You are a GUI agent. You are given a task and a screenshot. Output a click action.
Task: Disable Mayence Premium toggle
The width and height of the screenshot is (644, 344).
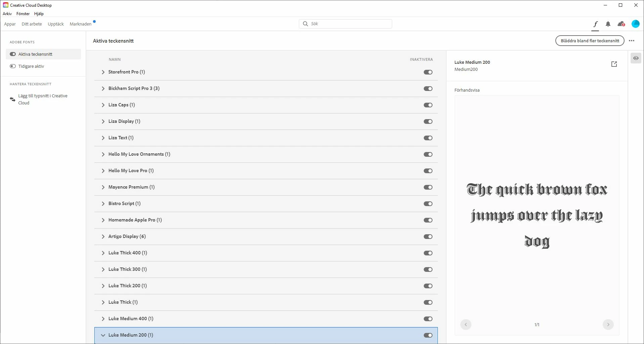point(428,187)
